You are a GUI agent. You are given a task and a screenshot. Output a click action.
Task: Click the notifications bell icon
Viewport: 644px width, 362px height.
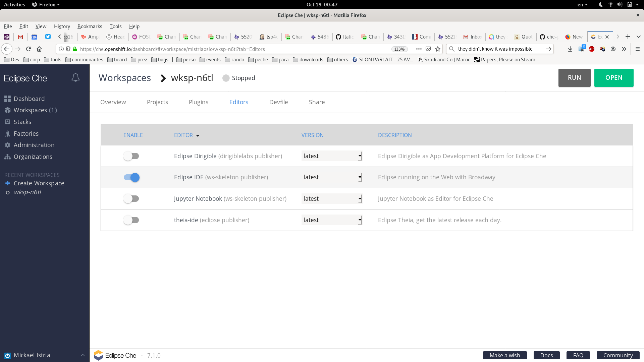pyautogui.click(x=75, y=78)
